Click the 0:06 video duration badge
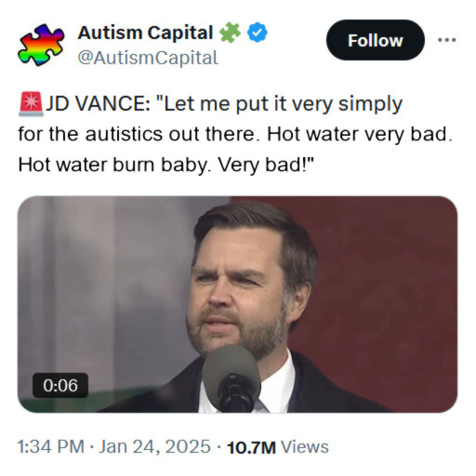Viewport: 476px width, 476px height. 60,386
